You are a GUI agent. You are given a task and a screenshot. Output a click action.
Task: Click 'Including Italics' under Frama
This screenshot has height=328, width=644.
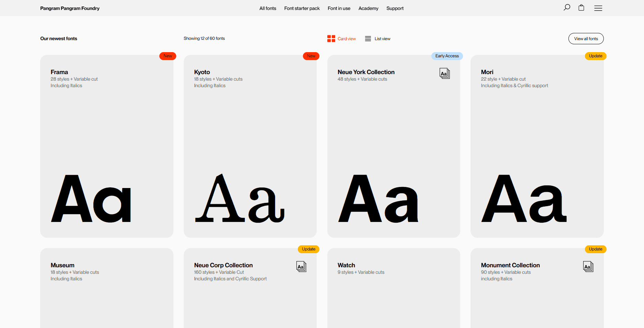pos(66,85)
